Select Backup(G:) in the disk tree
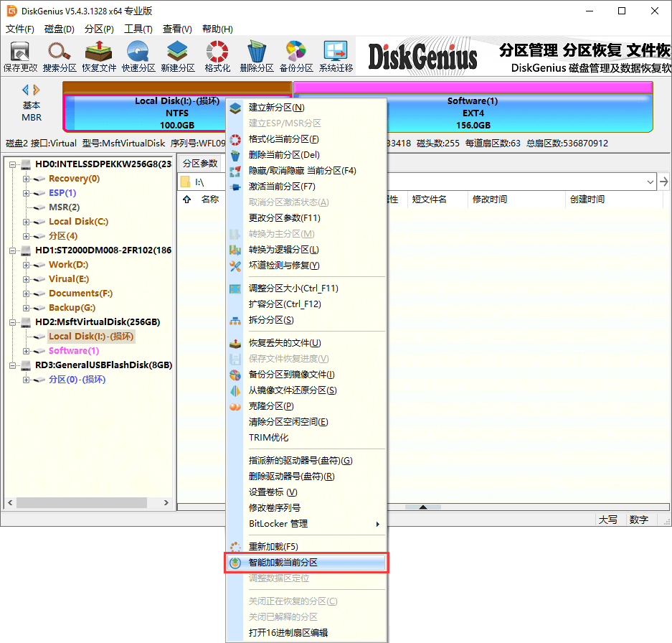Screen dimensions: 672x643 [x=72, y=308]
